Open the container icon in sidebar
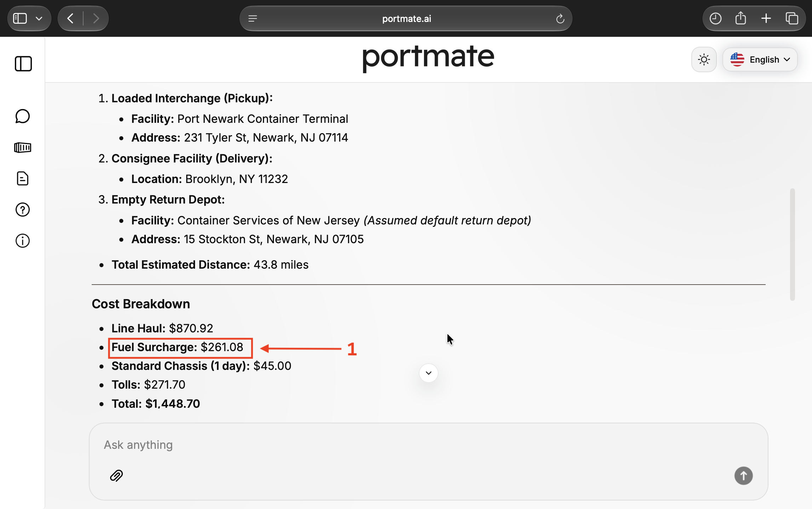The width and height of the screenshot is (812, 509). click(x=23, y=147)
